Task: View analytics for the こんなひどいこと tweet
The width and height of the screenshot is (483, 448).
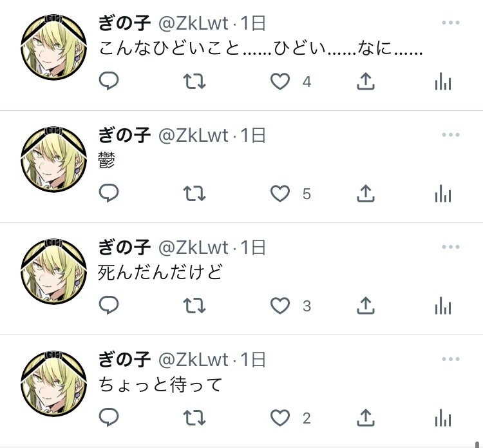Action: coord(443,81)
